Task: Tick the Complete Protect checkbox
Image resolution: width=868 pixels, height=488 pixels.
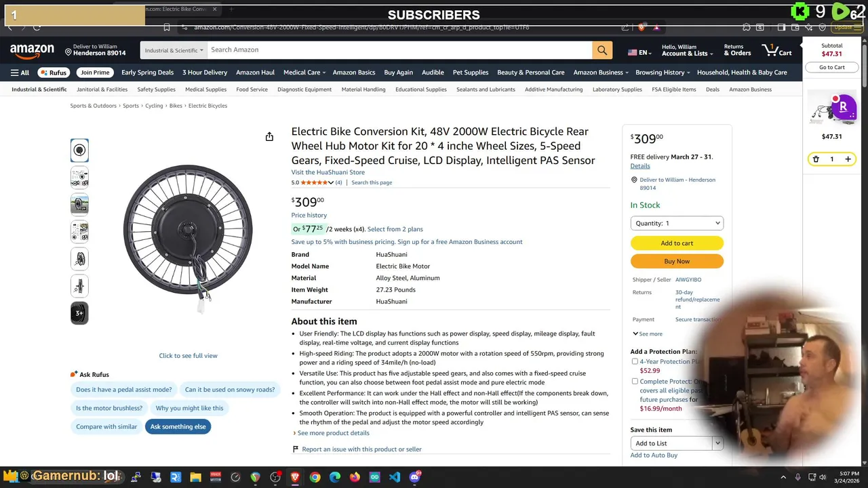Action: click(635, 382)
